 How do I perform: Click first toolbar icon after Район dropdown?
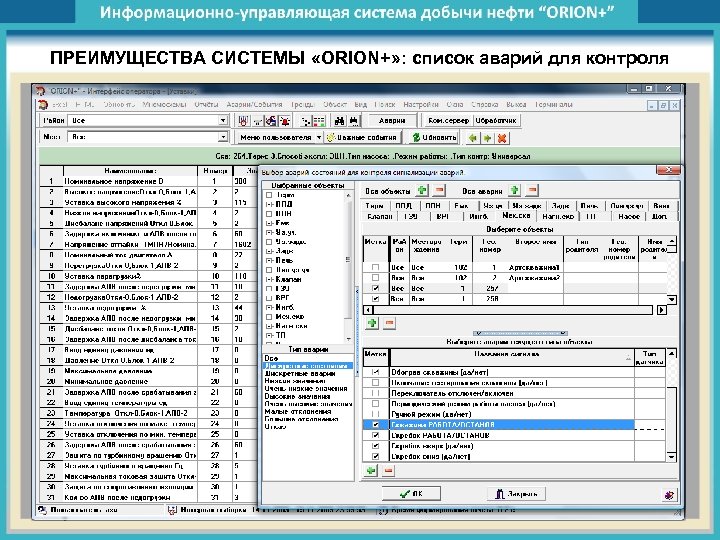point(243,121)
